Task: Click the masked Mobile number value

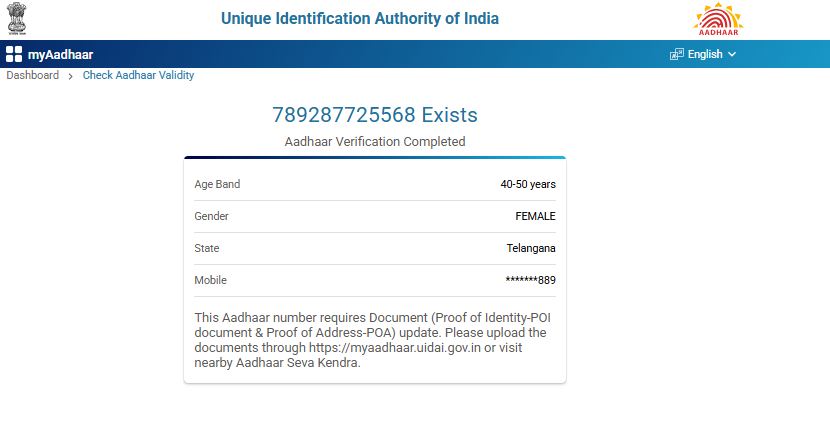Action: click(x=530, y=280)
